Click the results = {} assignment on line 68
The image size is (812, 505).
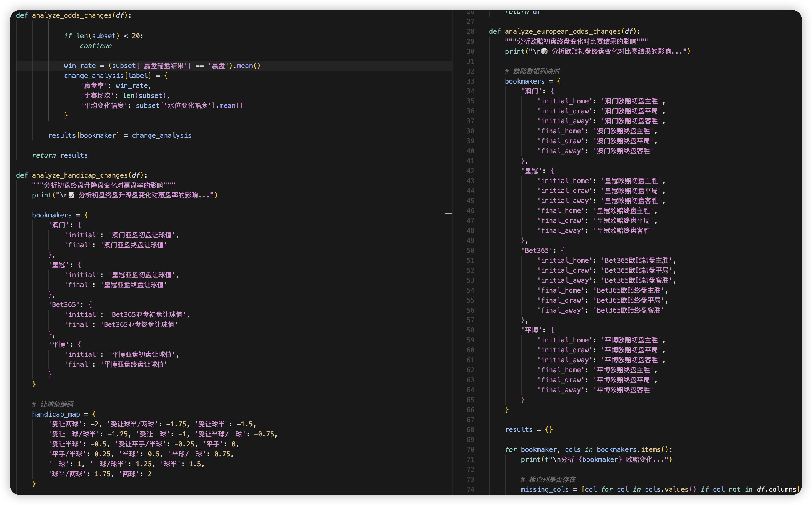529,429
